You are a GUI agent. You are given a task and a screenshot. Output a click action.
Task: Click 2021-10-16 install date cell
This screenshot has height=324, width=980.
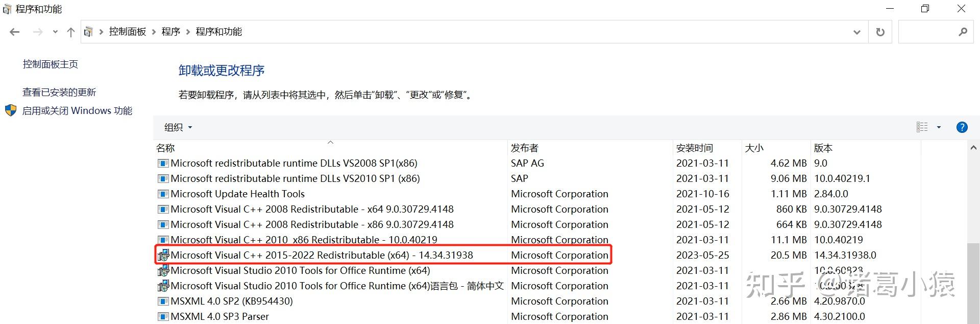(702, 194)
